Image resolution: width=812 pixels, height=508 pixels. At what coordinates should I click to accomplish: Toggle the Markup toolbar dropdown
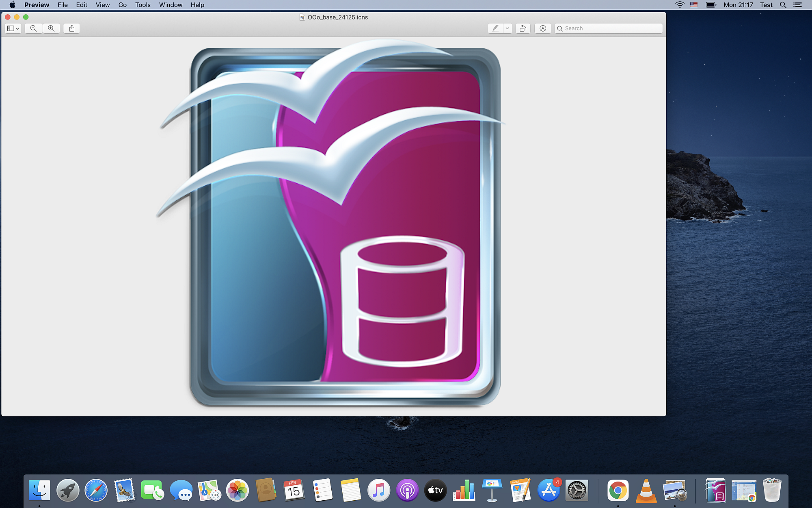(x=507, y=28)
